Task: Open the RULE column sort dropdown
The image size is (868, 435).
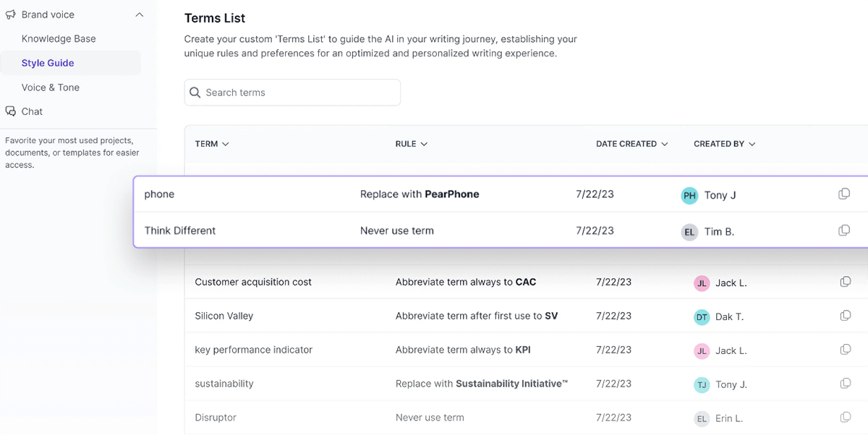Action: [x=423, y=144]
